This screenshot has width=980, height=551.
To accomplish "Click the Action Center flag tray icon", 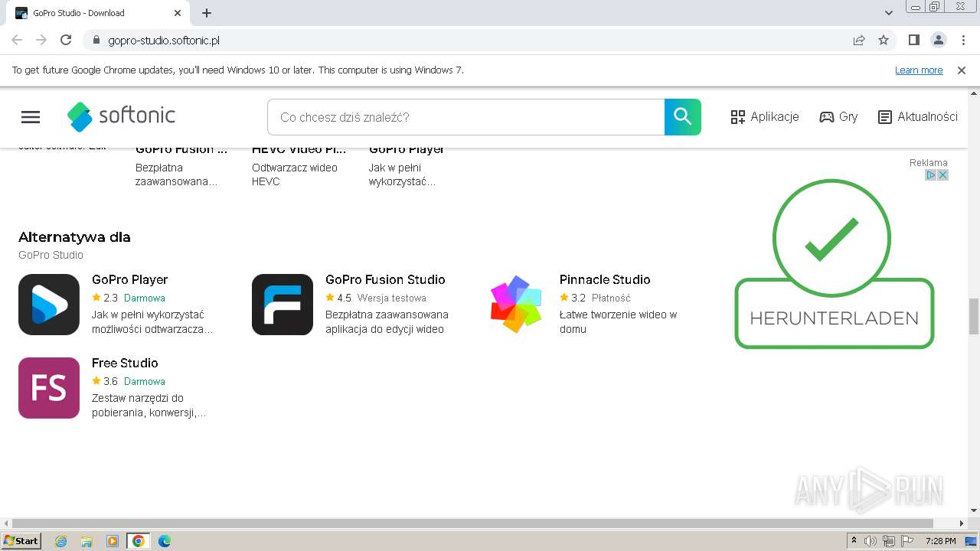I will tap(907, 541).
